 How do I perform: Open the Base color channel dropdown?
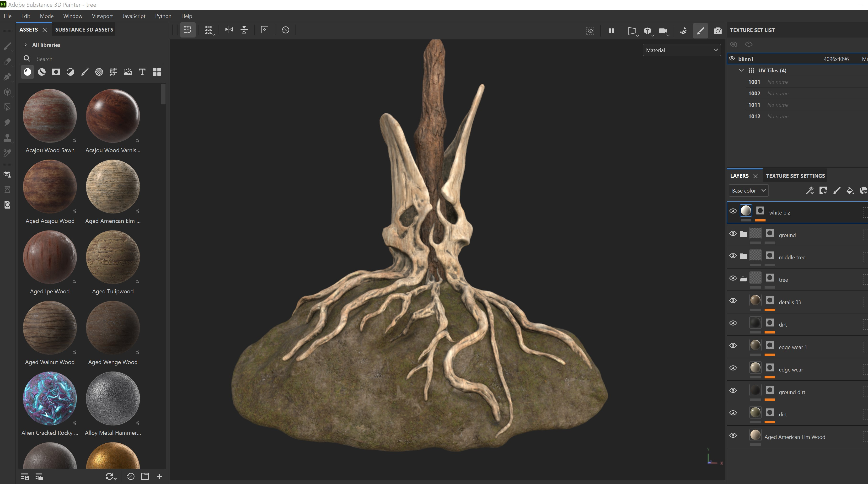click(x=748, y=191)
